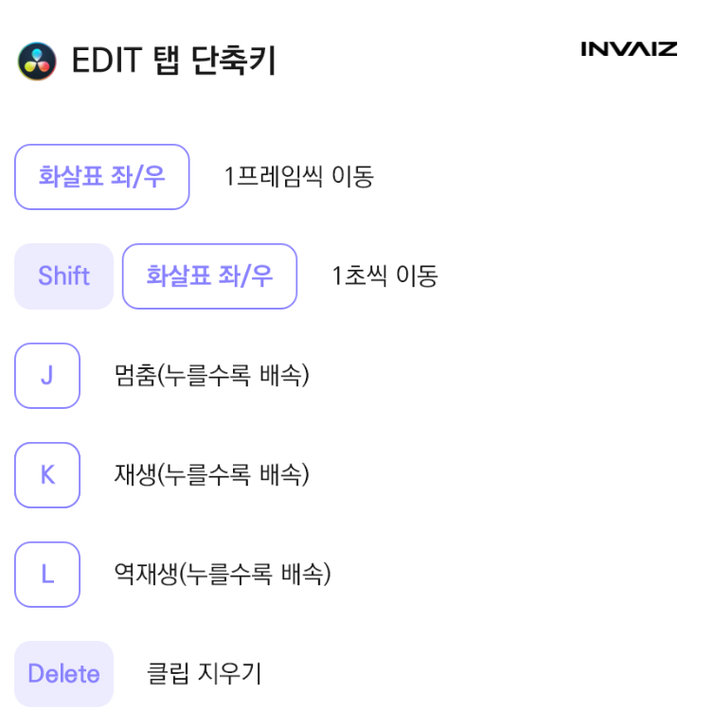Click the 1프레임씩 이동 description
The width and height of the screenshot is (714, 728).
click(x=298, y=177)
